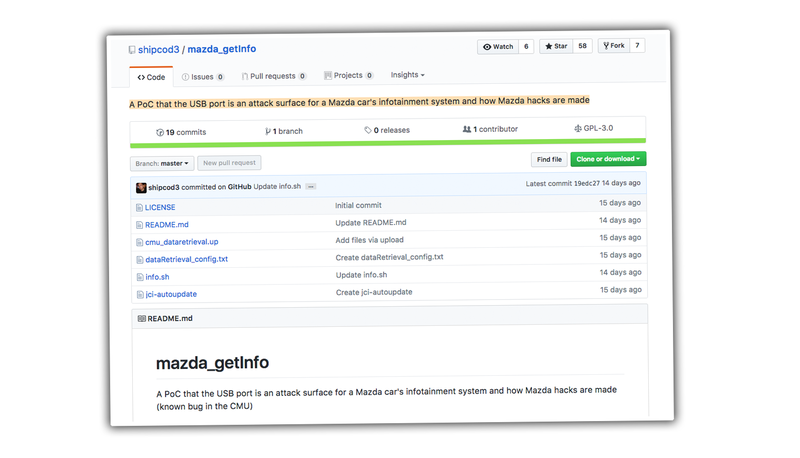Open the Branch: master dropdown

pyautogui.click(x=162, y=163)
